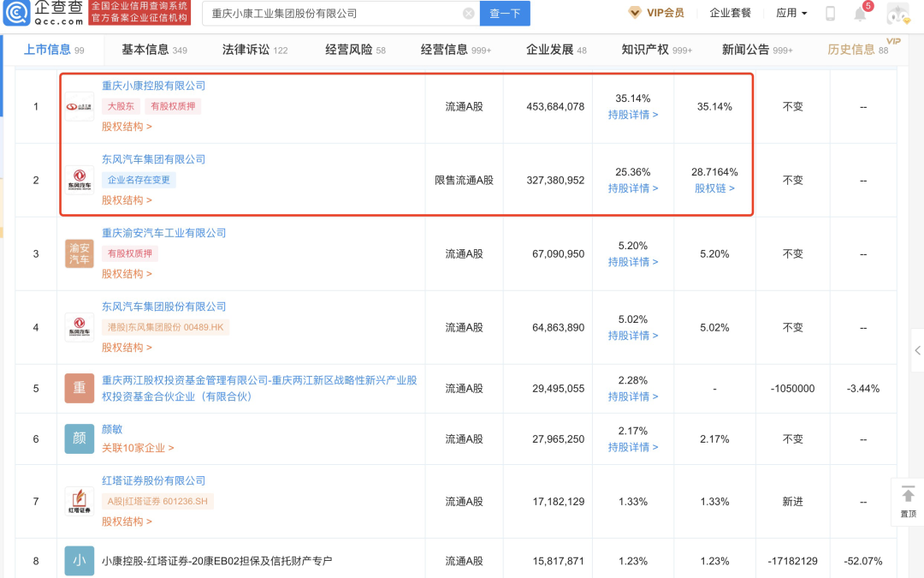Expand the right side panel arrow
The height and width of the screenshot is (578, 924).
[917, 350]
